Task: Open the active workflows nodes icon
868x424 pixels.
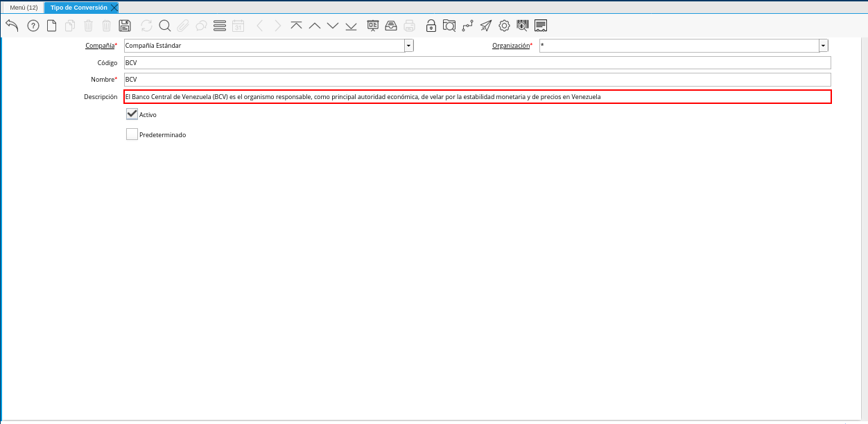Action: pyautogui.click(x=468, y=26)
